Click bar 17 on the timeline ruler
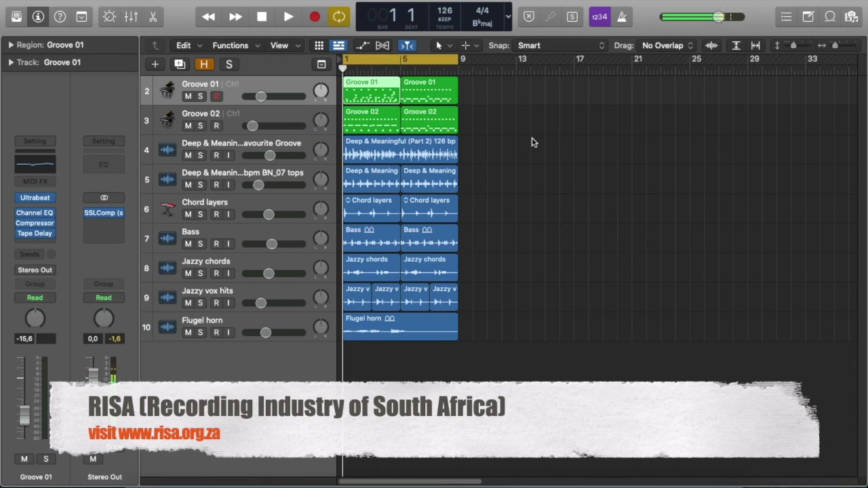Viewport: 868px width, 488px height. pyautogui.click(x=580, y=59)
